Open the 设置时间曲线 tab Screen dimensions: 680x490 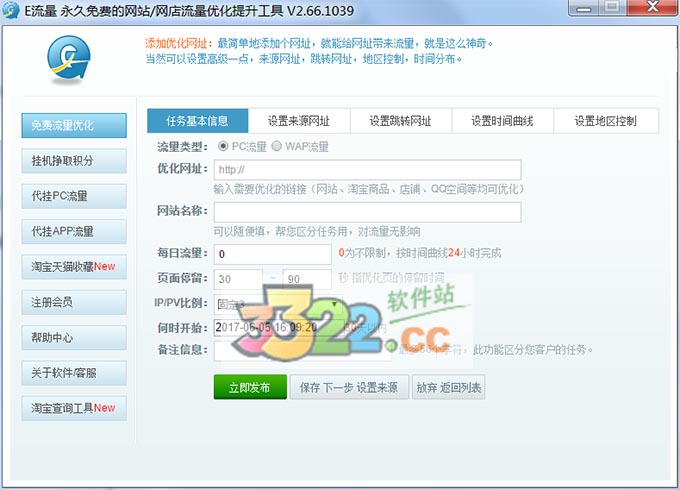coord(502,121)
